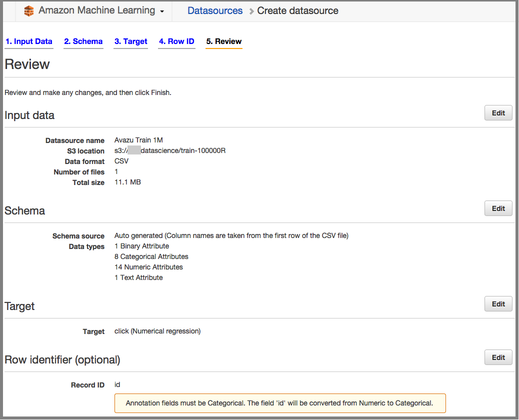Edit the Row identifier section

(498, 357)
